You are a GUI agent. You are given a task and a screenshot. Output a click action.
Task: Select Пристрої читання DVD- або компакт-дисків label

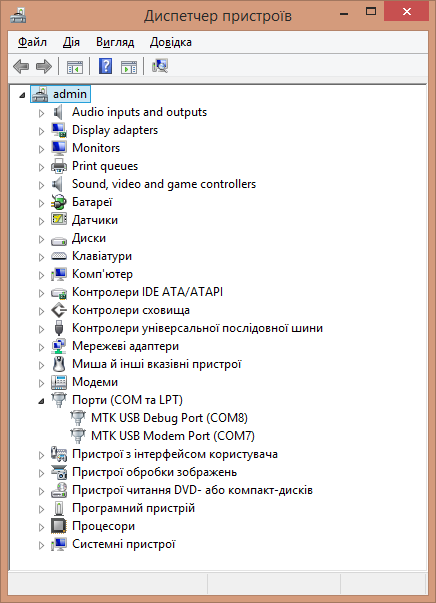pos(192,490)
